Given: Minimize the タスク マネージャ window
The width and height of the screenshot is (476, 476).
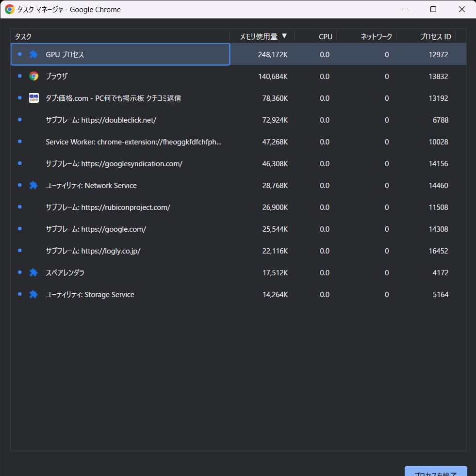Looking at the screenshot, I should tap(405, 9).
